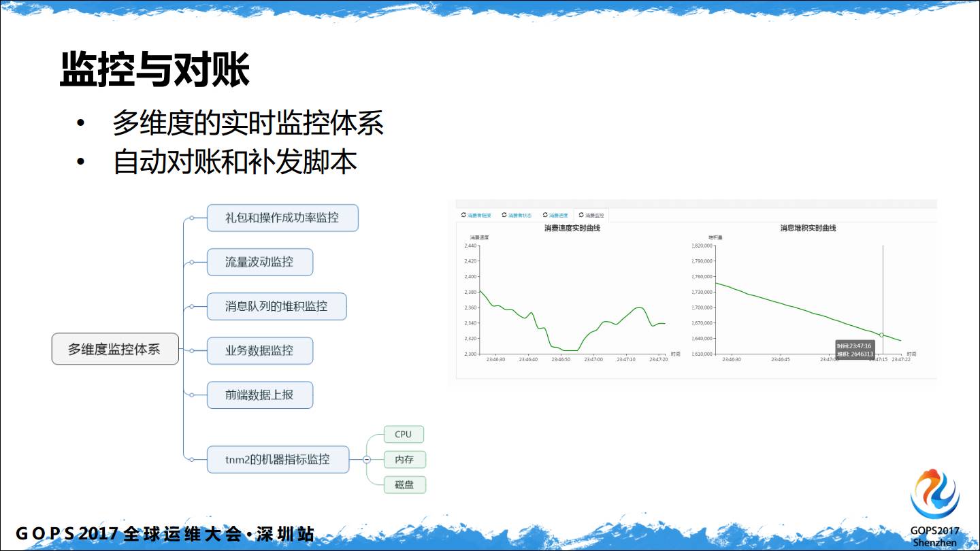This screenshot has height=551, width=980.
Task: Click the 2,440 axis label on speed chart
Action: 470,245
